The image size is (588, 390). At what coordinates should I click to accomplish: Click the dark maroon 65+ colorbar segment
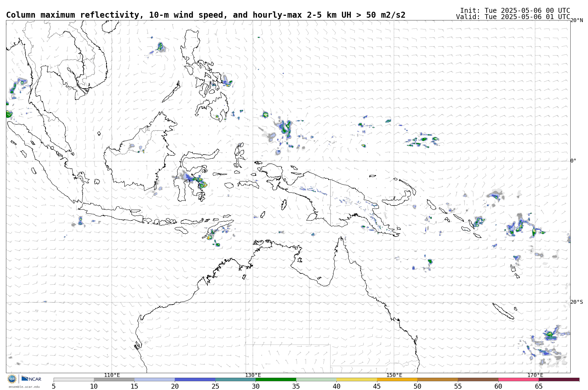(x=559, y=379)
